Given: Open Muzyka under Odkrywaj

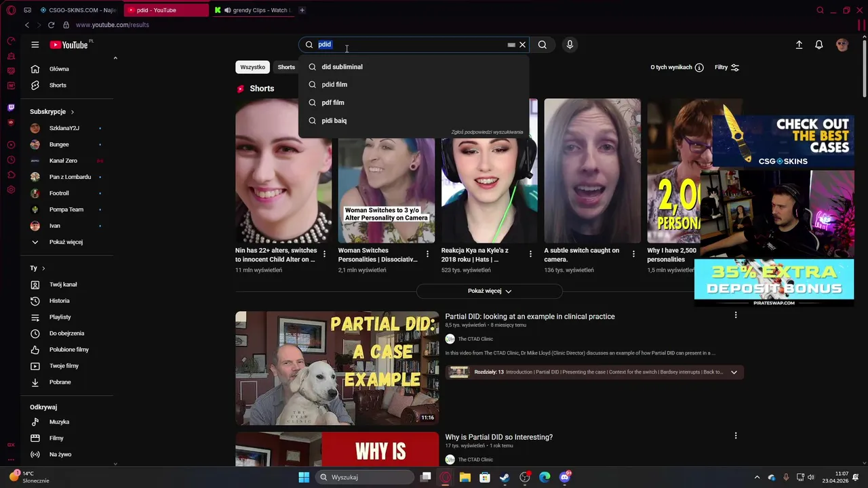Looking at the screenshot, I should pos(68,422).
